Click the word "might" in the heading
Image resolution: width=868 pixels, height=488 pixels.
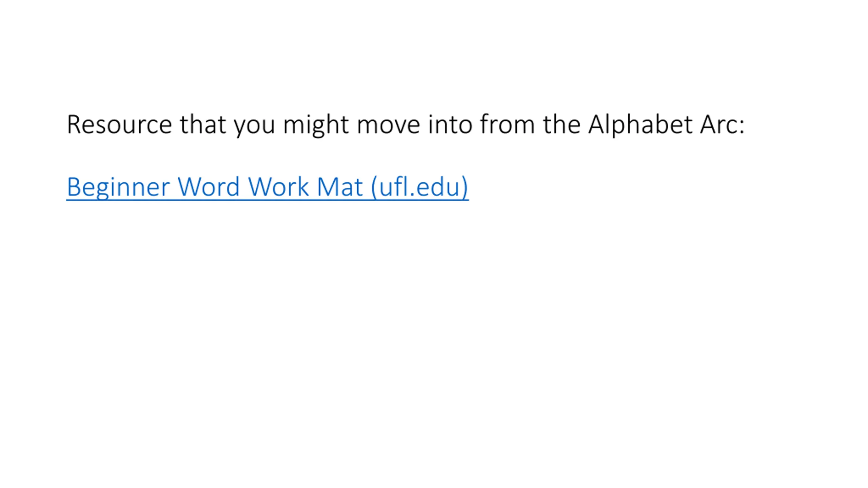(316, 125)
